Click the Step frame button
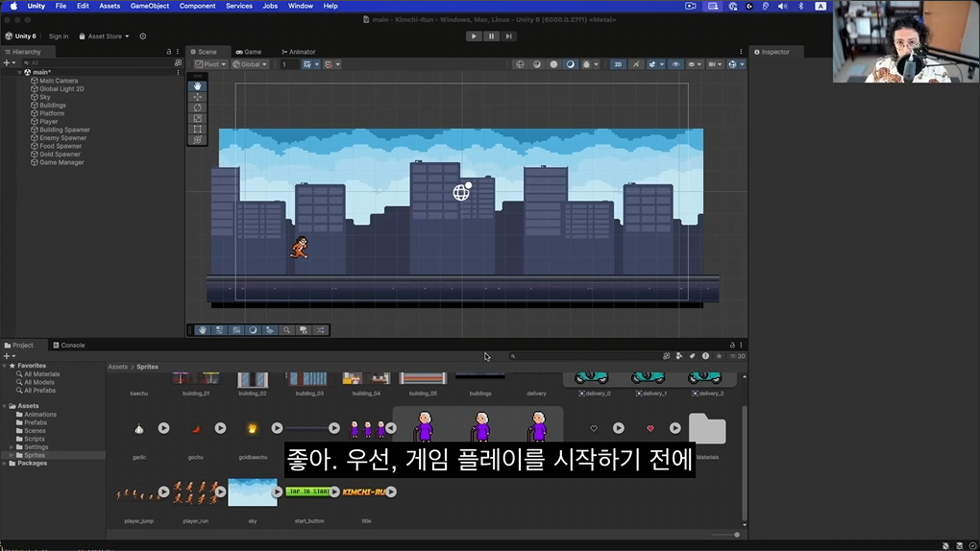This screenshot has height=551, width=980. coord(509,36)
